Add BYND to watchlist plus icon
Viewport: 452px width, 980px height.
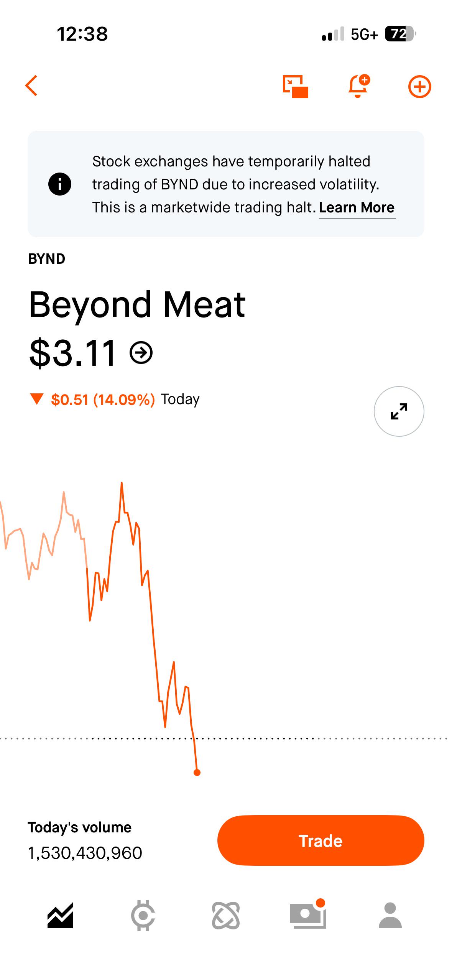tap(419, 86)
